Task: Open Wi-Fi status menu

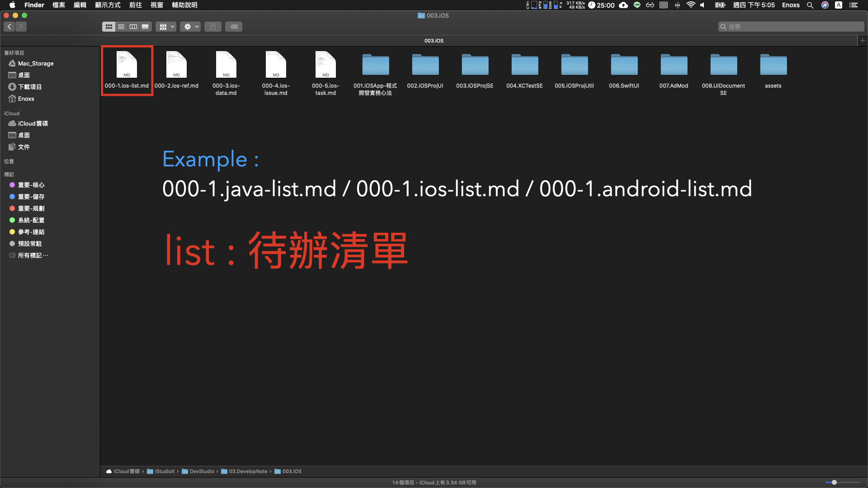Action: (x=691, y=5)
